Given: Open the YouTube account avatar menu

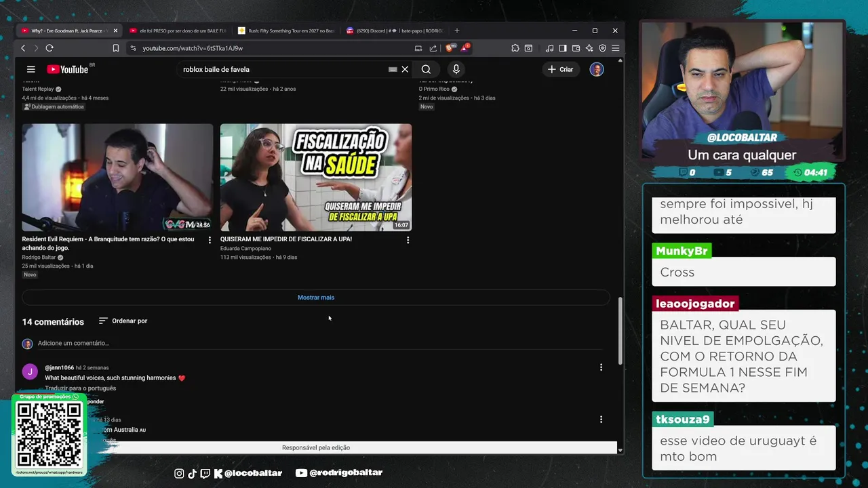Looking at the screenshot, I should pyautogui.click(x=597, y=69).
